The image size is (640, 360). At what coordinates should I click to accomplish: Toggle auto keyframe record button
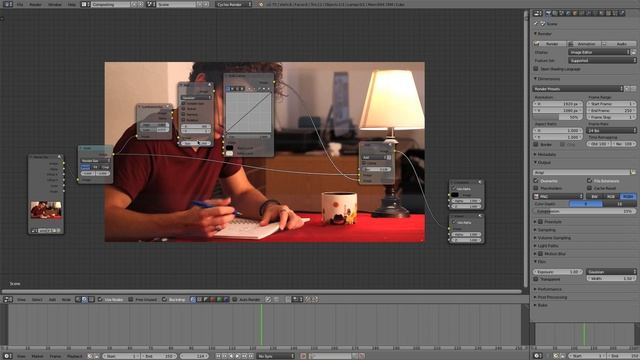coord(303,356)
